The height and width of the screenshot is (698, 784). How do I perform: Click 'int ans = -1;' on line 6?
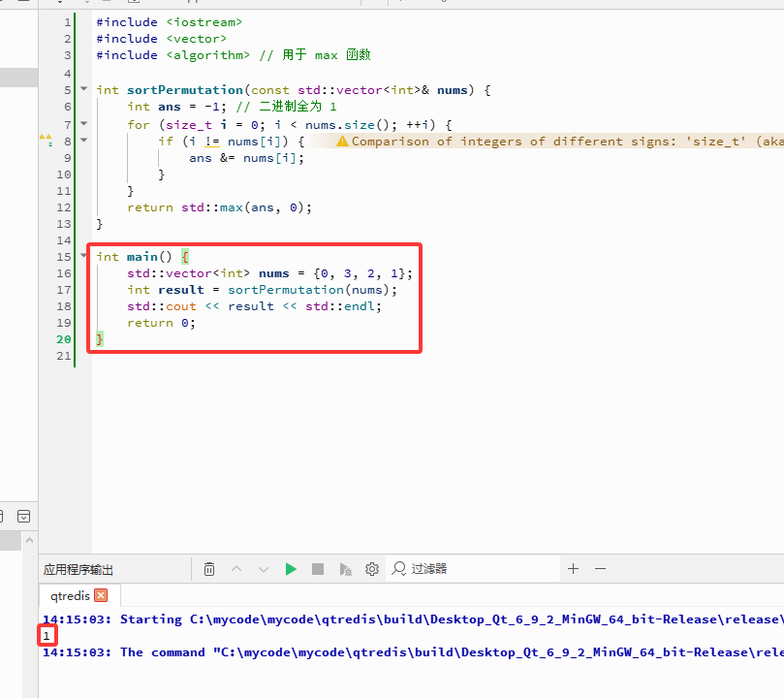click(x=177, y=107)
